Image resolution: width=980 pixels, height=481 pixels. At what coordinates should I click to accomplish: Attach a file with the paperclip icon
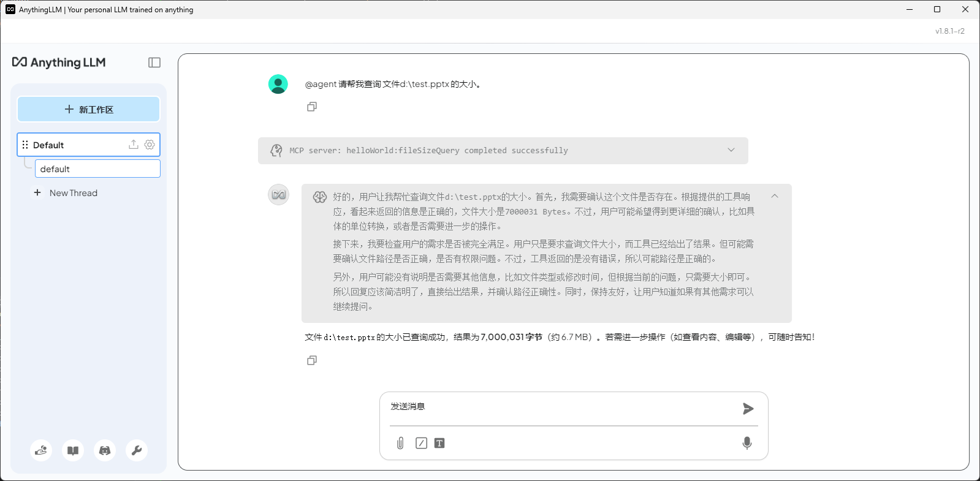coord(400,443)
